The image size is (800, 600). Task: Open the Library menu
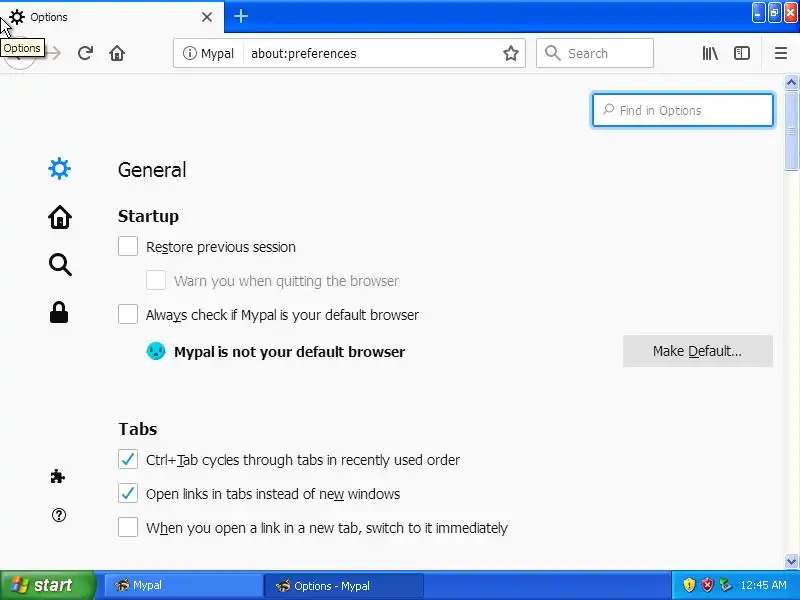[710, 53]
